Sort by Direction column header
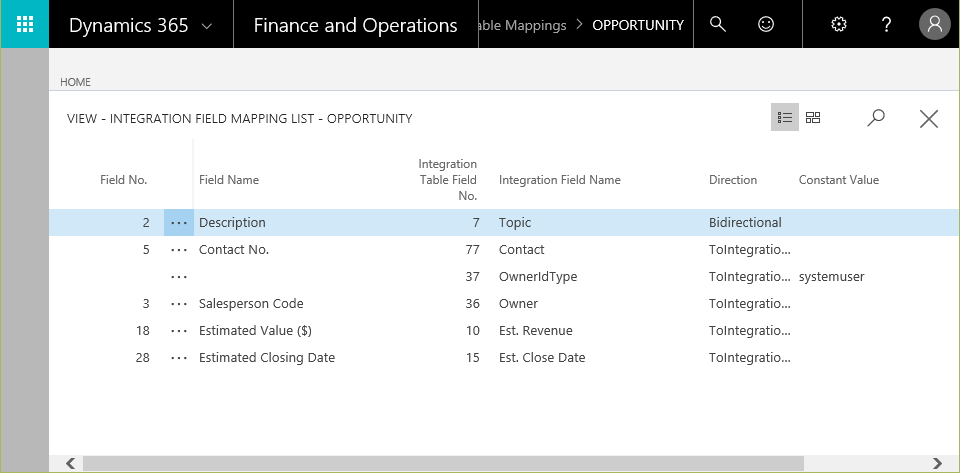The image size is (960, 473). coord(733,180)
